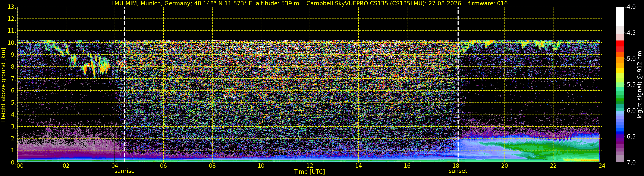Click the time axis tick label "20"

click(505, 166)
